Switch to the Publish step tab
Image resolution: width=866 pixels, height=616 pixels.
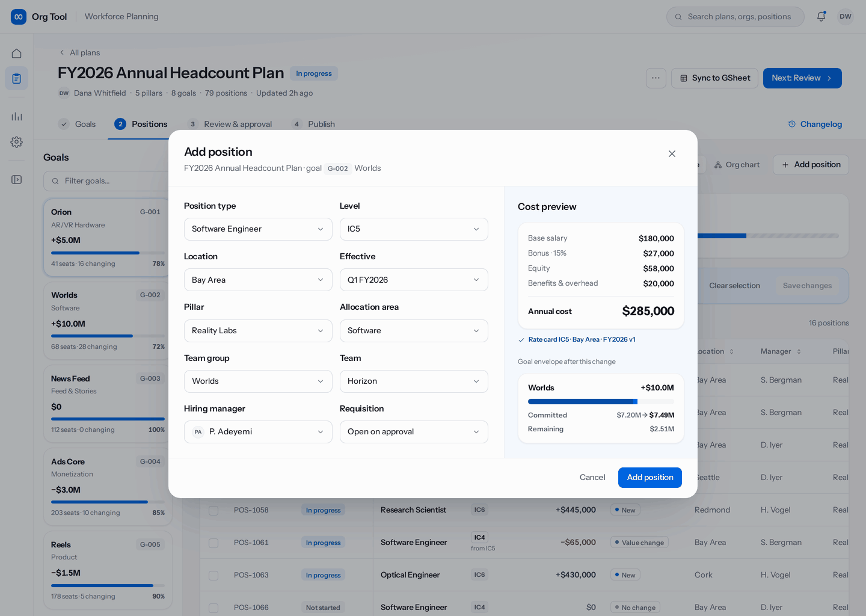pos(313,124)
